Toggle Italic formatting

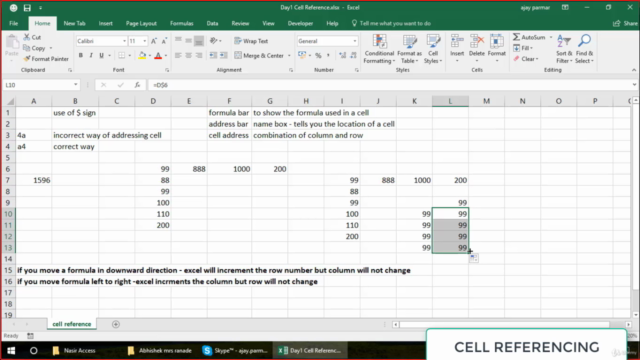point(91,56)
